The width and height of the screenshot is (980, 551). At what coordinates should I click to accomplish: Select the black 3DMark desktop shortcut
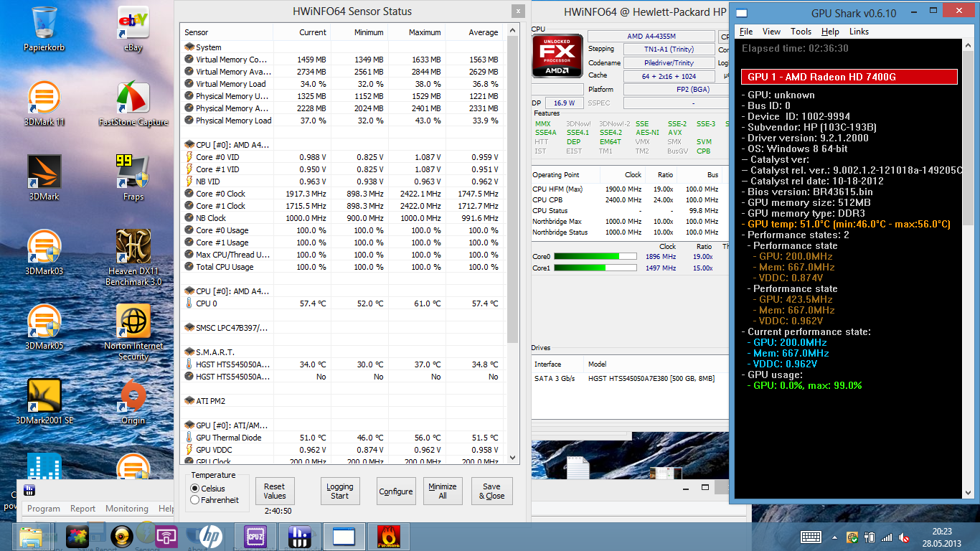[x=44, y=178]
